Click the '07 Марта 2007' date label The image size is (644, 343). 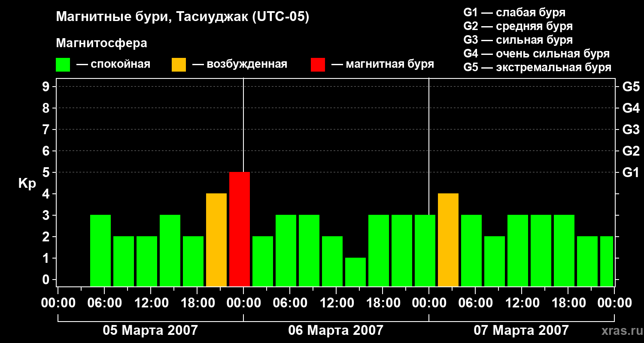521,330
